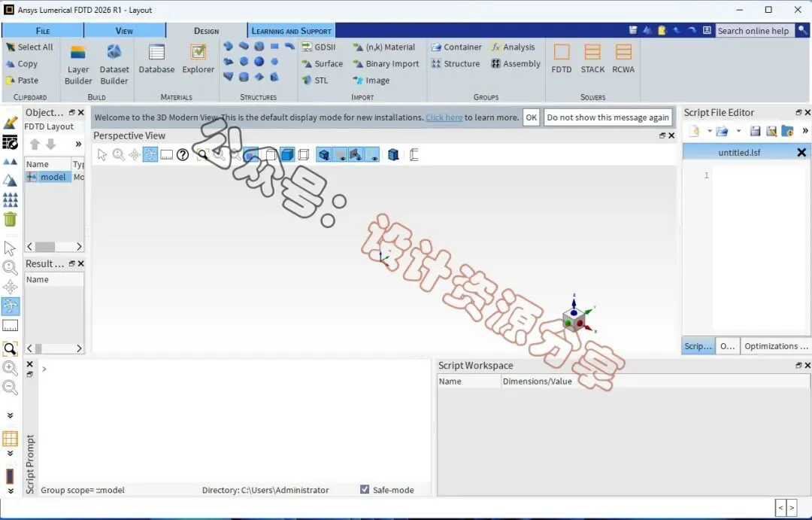Move object up in Objects Tree
The width and height of the screenshot is (812, 520).
pos(35,144)
